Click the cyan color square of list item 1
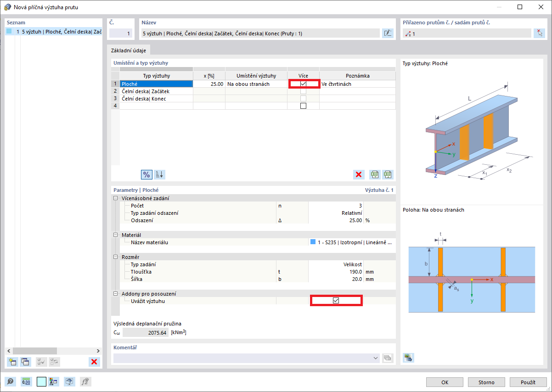 pos(9,32)
